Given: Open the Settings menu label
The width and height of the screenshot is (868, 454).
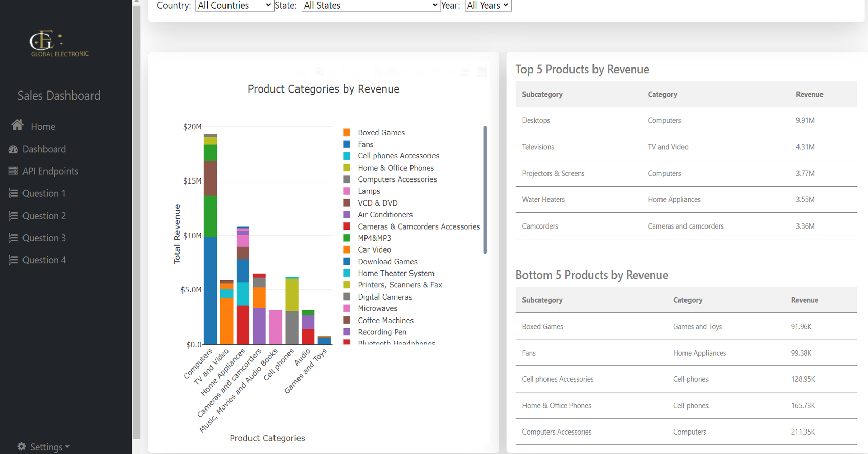Looking at the screenshot, I should (47, 447).
